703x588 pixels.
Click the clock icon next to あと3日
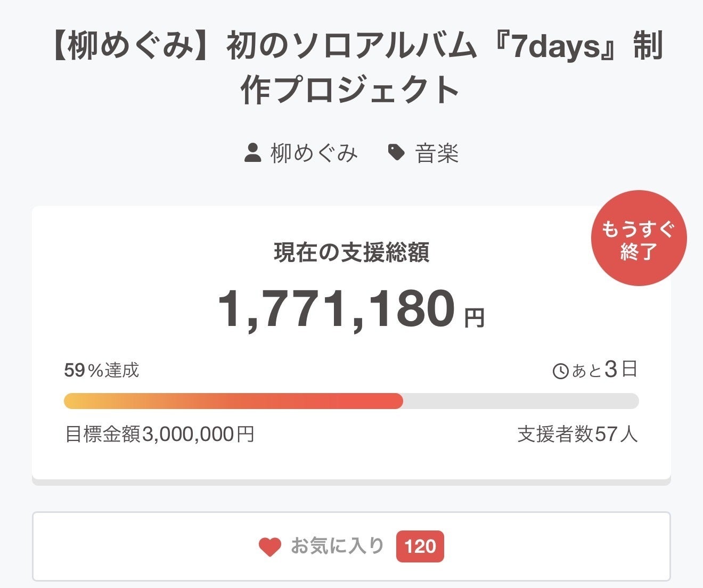click(560, 371)
